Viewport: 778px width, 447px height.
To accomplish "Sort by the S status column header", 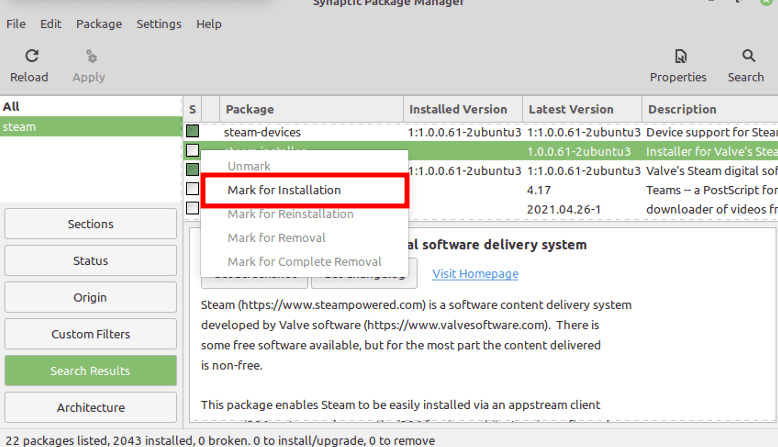I will (193, 109).
